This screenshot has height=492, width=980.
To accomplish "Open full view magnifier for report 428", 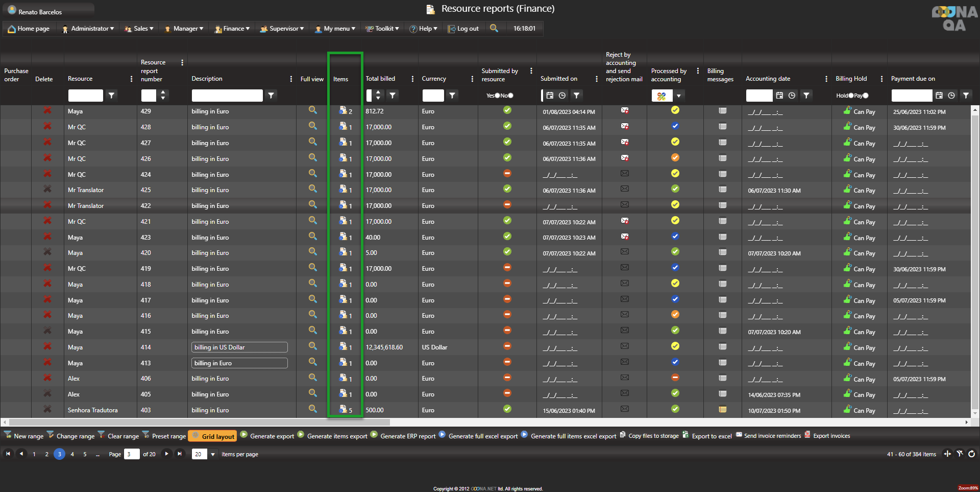I will pos(312,126).
